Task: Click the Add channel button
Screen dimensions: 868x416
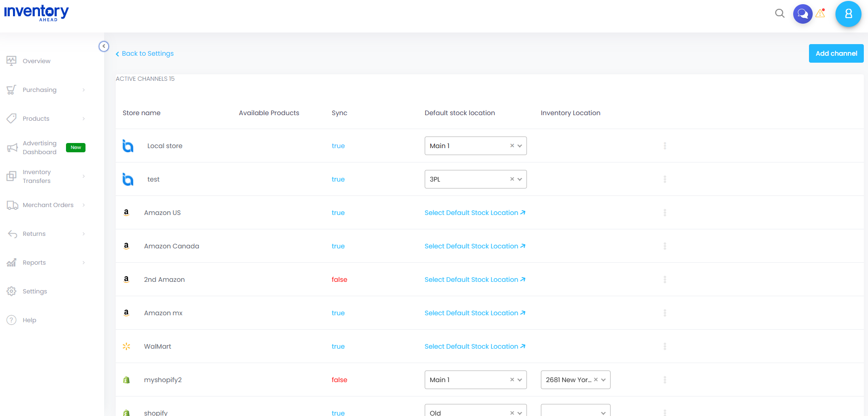Action: click(x=836, y=53)
